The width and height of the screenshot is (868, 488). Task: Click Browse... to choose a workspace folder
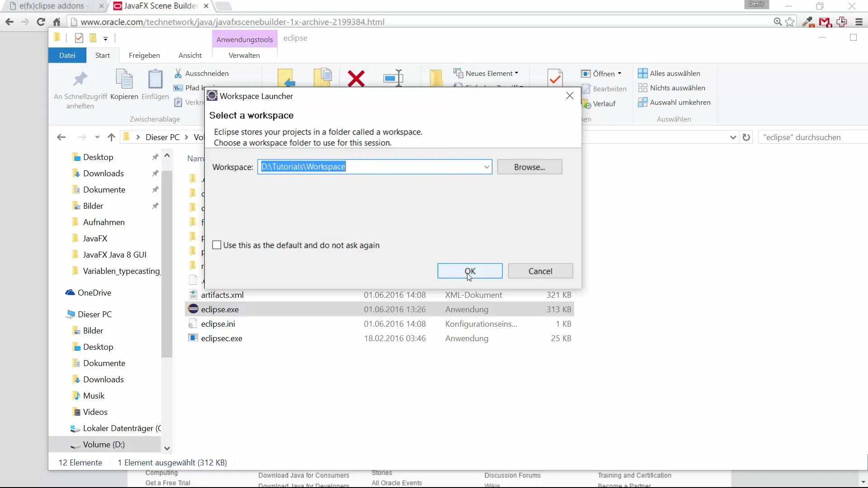tap(529, 167)
